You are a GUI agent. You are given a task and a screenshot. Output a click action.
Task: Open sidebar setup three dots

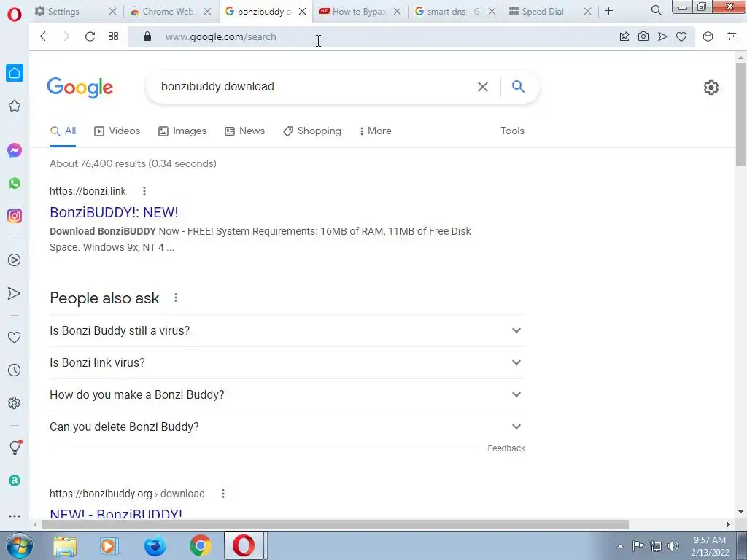pos(15,516)
